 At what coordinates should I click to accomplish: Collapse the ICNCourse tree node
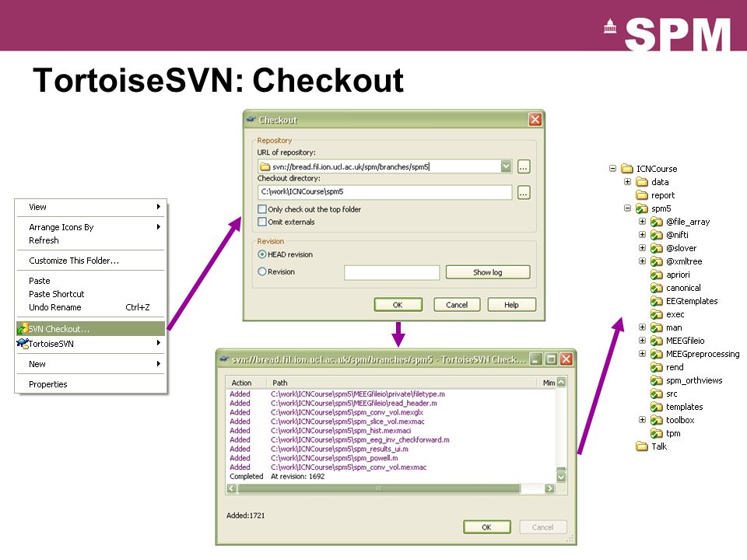612,168
